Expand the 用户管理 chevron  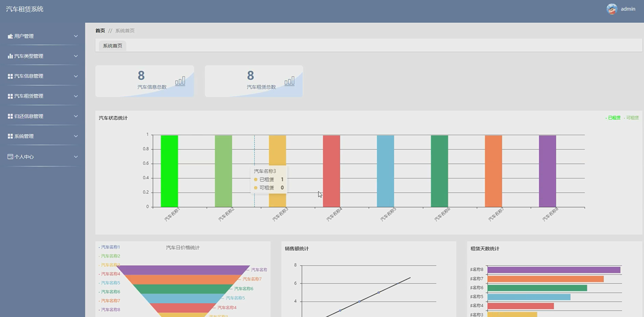[x=76, y=36]
